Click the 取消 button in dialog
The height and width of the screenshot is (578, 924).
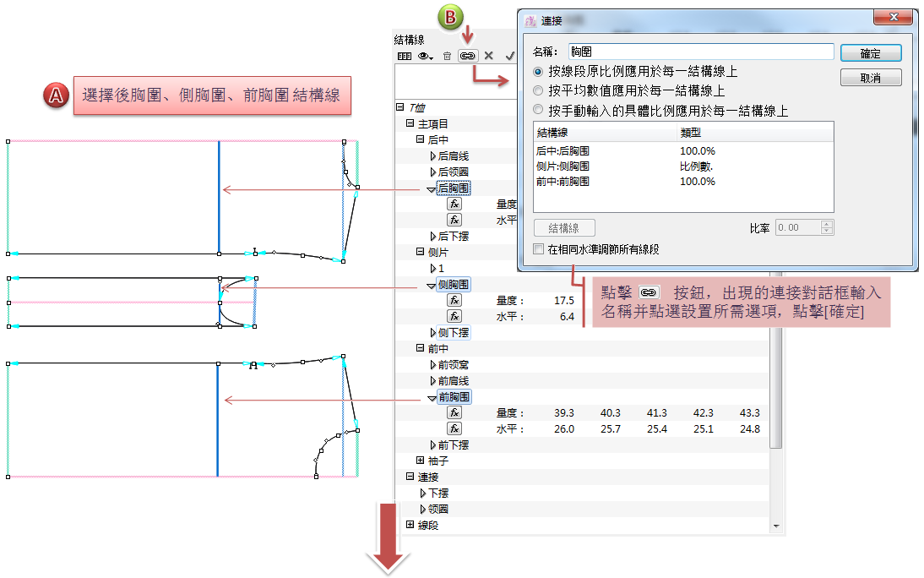870,78
